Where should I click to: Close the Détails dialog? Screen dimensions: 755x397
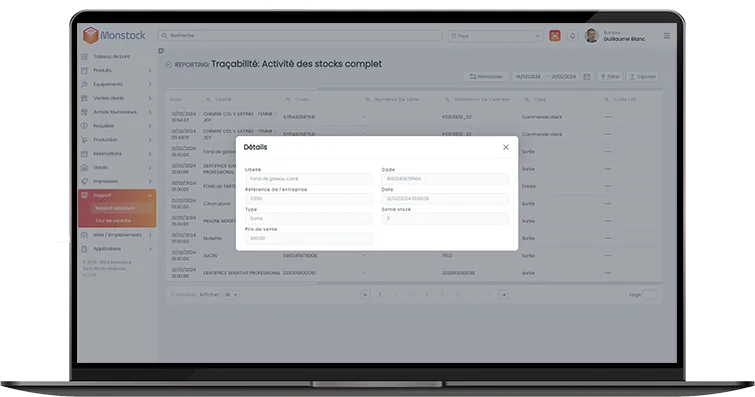click(506, 147)
